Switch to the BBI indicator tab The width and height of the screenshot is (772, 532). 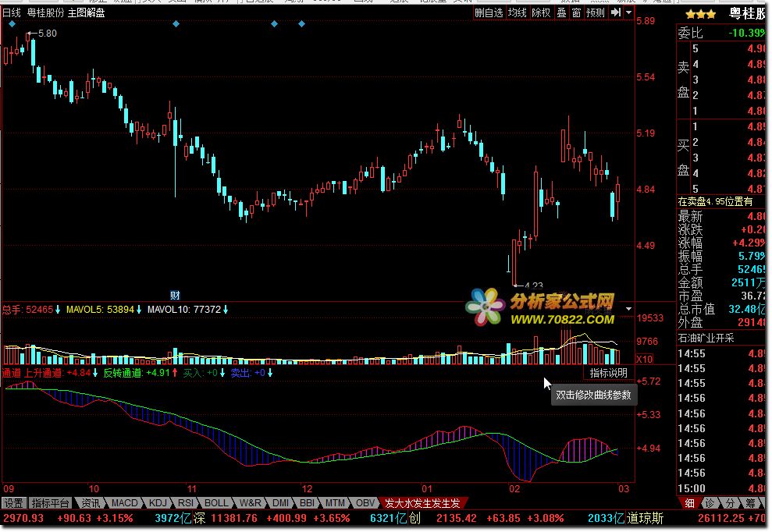pos(307,503)
